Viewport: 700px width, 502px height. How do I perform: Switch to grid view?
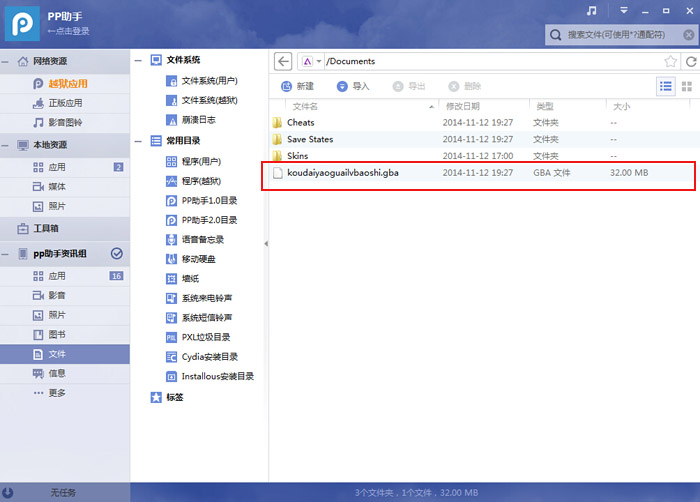click(x=687, y=86)
